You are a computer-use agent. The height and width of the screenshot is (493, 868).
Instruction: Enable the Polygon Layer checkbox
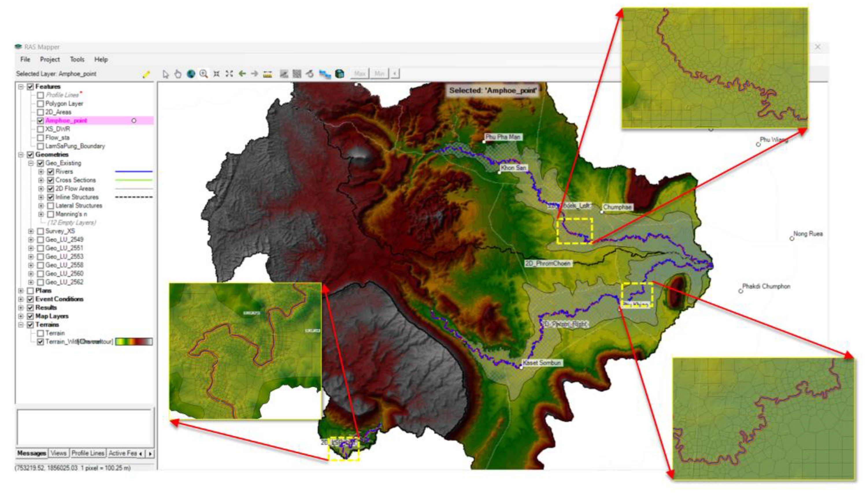pos(40,104)
